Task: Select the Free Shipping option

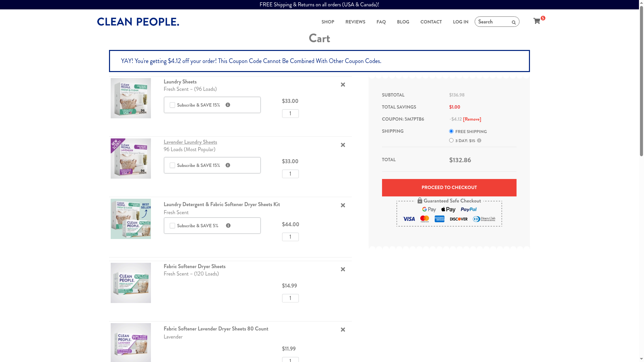Action: (x=451, y=131)
